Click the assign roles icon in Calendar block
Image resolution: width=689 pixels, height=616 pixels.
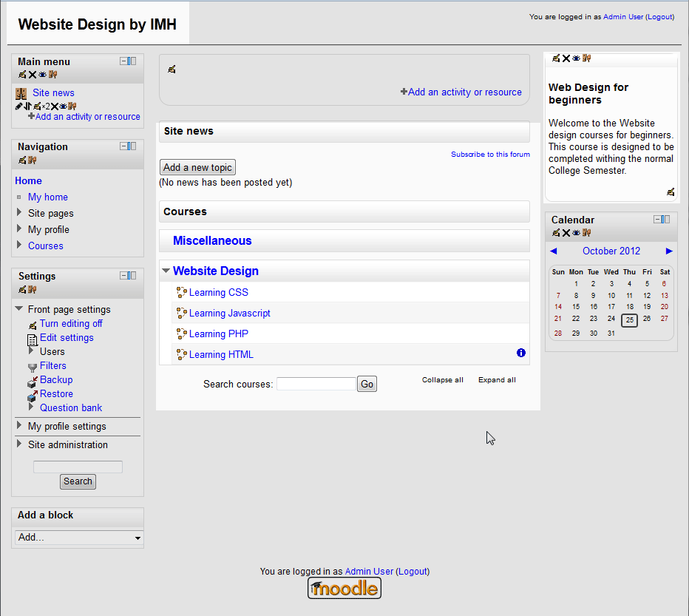(586, 233)
